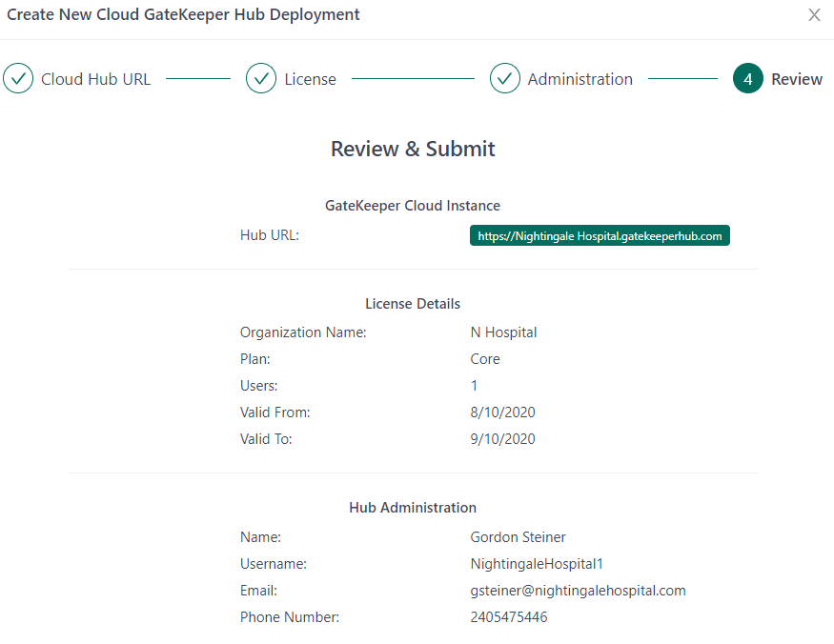Click the green Hub URL badge

coord(600,235)
